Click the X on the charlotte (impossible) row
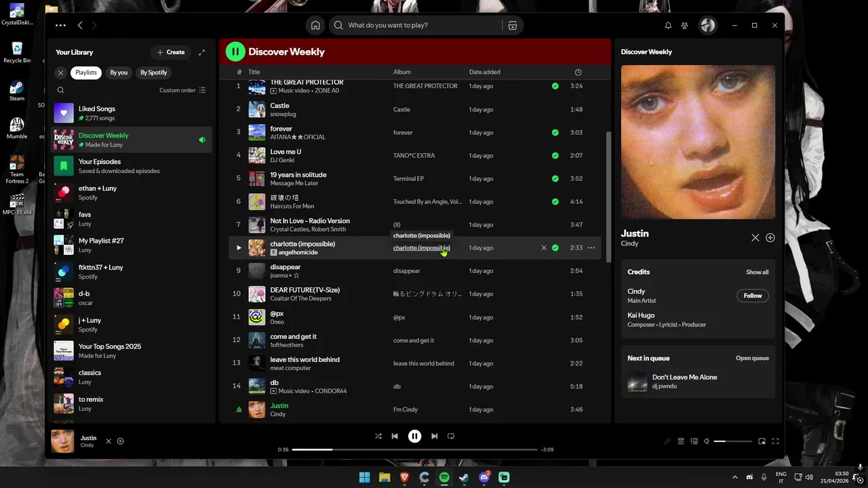The height and width of the screenshot is (488, 868). click(x=544, y=248)
